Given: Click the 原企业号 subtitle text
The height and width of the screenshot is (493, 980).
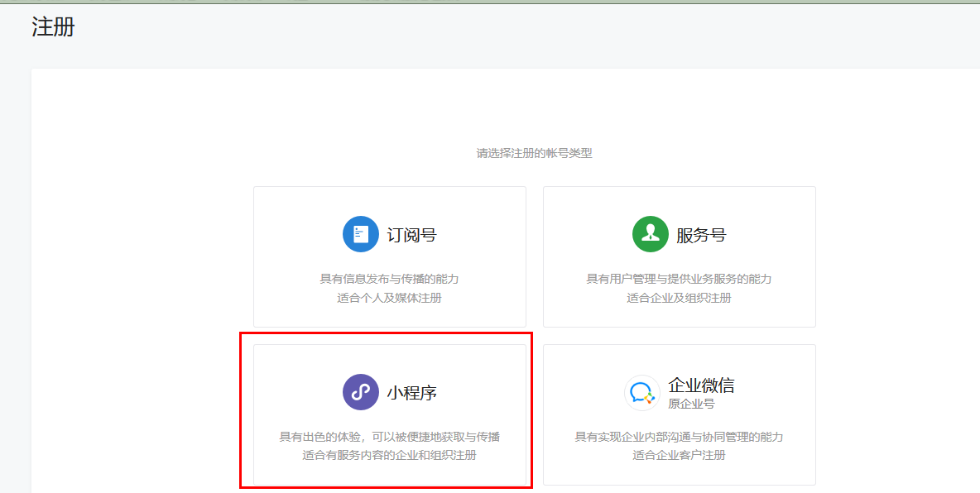Looking at the screenshot, I should tap(691, 404).
